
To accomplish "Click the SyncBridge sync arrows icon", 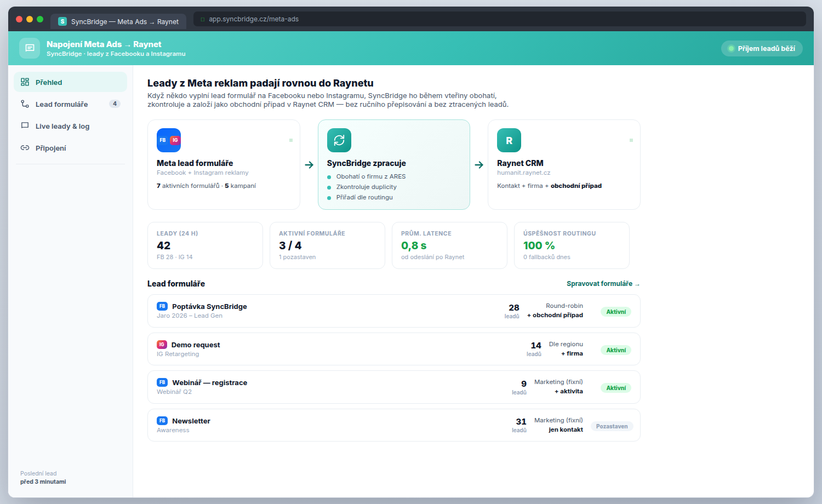I will [x=339, y=140].
